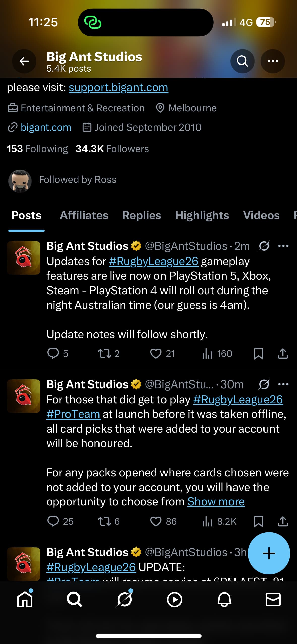Screen dimensions: 297x644
Task: Switch to the Highlights tab
Action: pyautogui.click(x=202, y=215)
